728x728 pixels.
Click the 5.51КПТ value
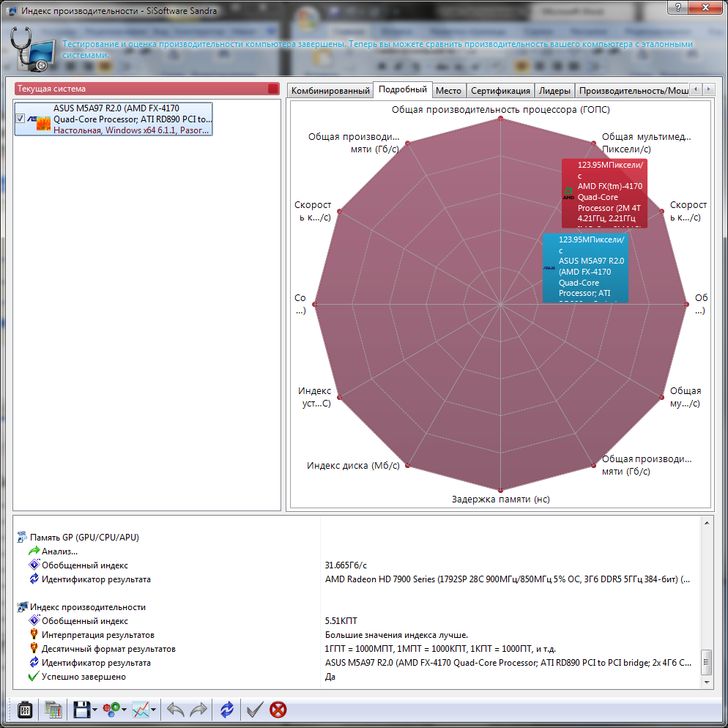pos(341,621)
